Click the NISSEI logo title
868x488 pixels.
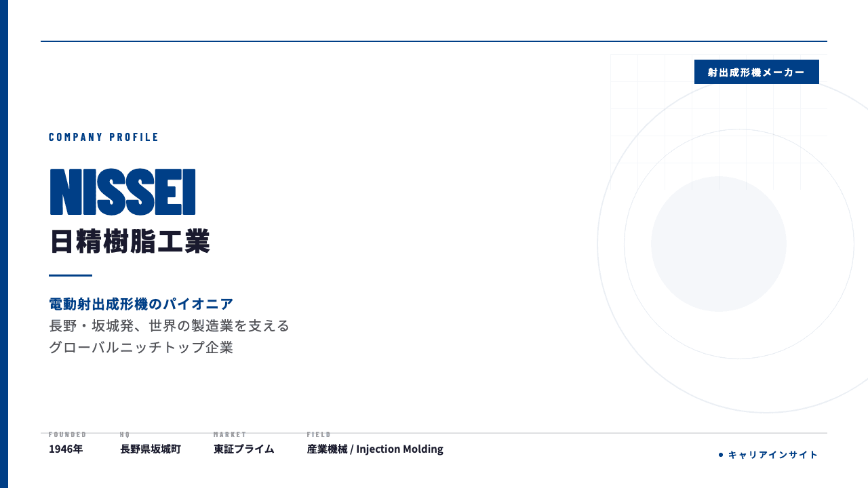coord(123,192)
